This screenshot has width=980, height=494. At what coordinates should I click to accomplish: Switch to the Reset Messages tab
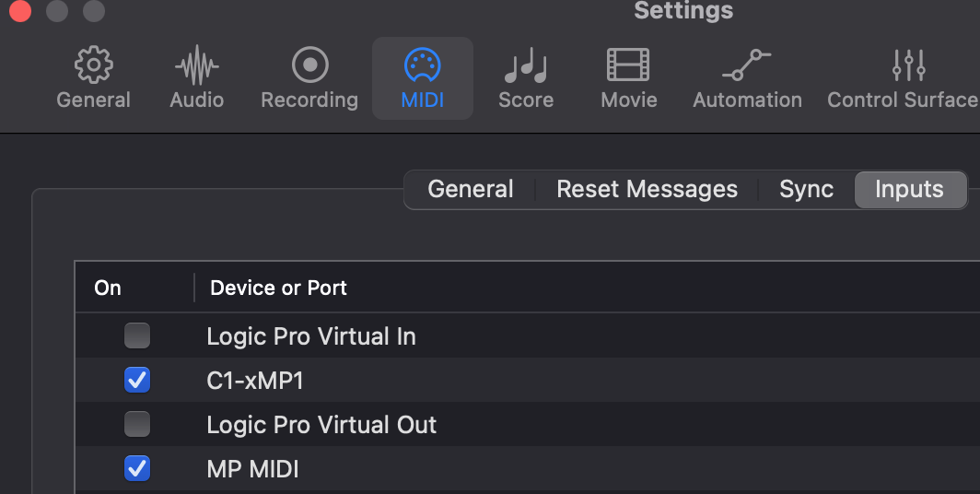coord(647,190)
